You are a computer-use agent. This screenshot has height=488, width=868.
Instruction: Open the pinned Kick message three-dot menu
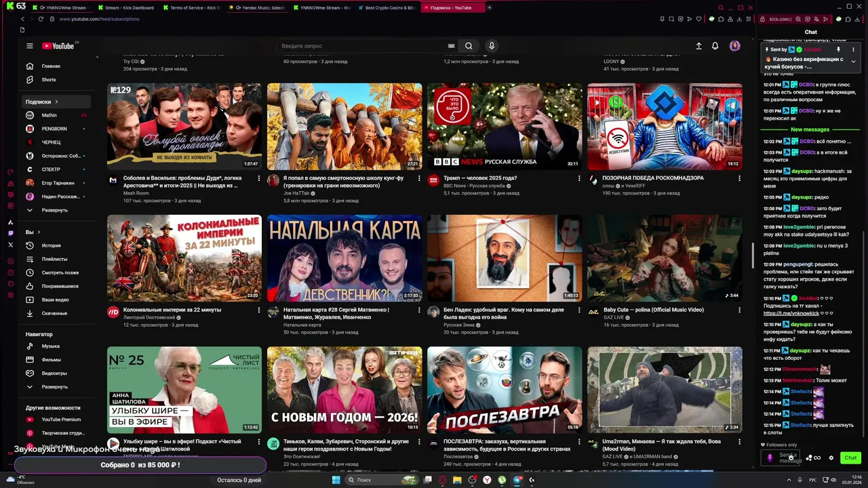click(x=853, y=49)
